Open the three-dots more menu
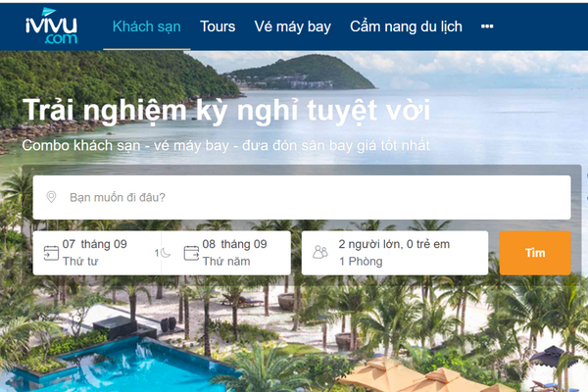Viewport: 588px width, 392px height. pos(487,26)
